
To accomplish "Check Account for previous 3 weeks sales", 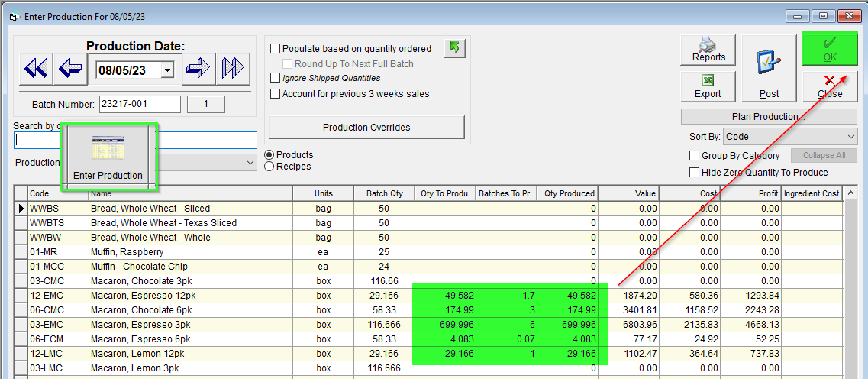I will [275, 94].
